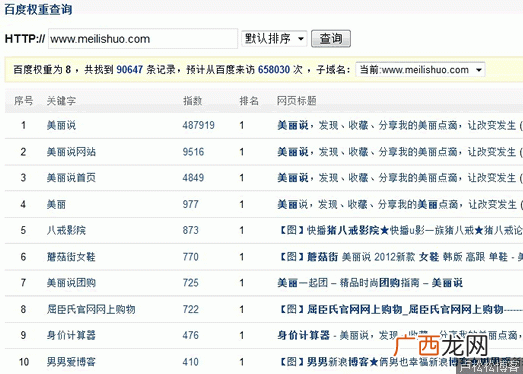523x374 pixels.
Task: Click the 排名 column header
Action: pyautogui.click(x=249, y=101)
